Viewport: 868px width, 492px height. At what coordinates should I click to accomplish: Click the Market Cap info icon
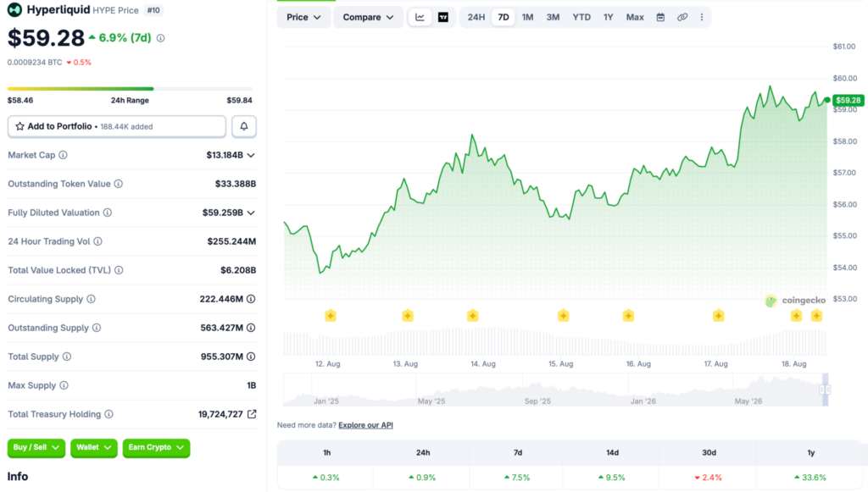(x=63, y=155)
